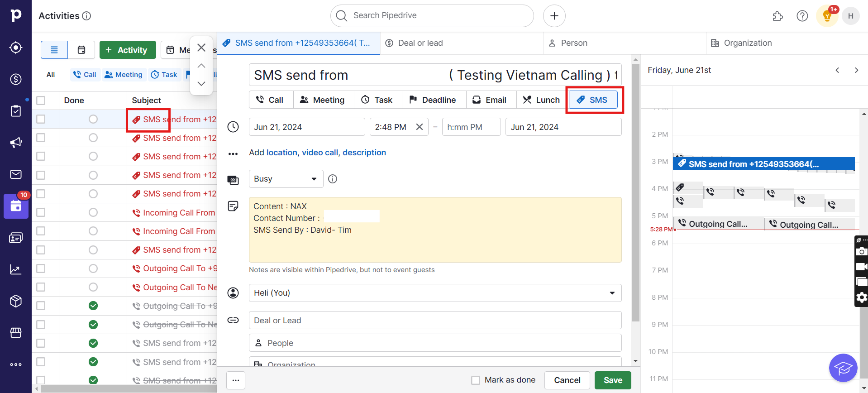Go to next day in calendar
Viewport: 868px width, 393px height.
(x=856, y=70)
